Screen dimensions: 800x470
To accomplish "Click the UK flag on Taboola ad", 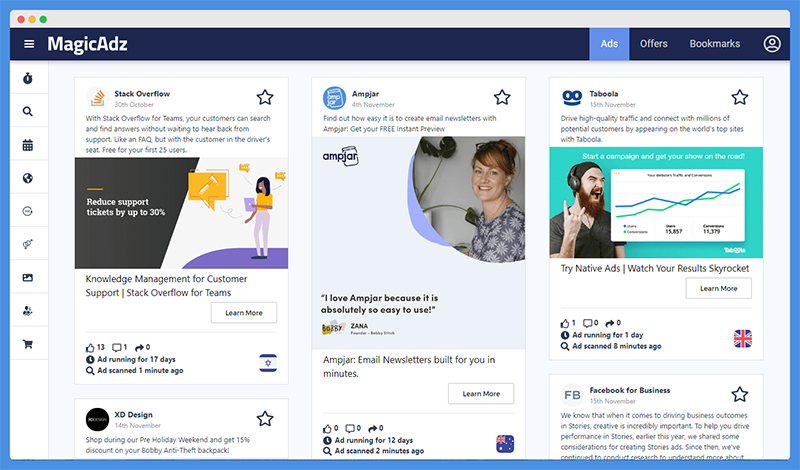I will [742, 338].
